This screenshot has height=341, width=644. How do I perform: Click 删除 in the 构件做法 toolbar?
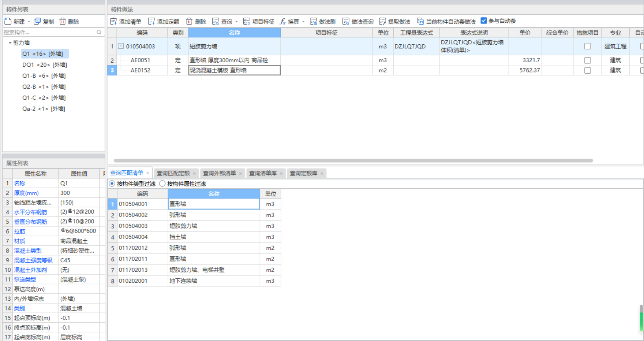[196, 22]
